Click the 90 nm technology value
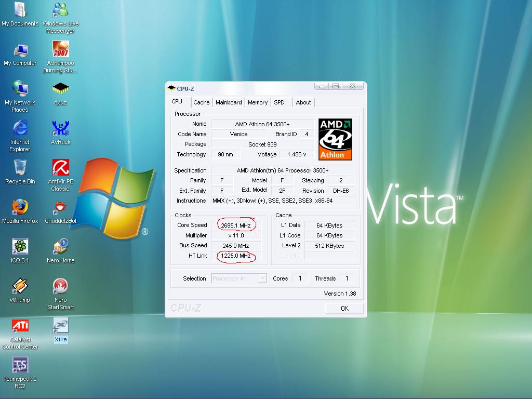532x399 pixels. tap(225, 154)
